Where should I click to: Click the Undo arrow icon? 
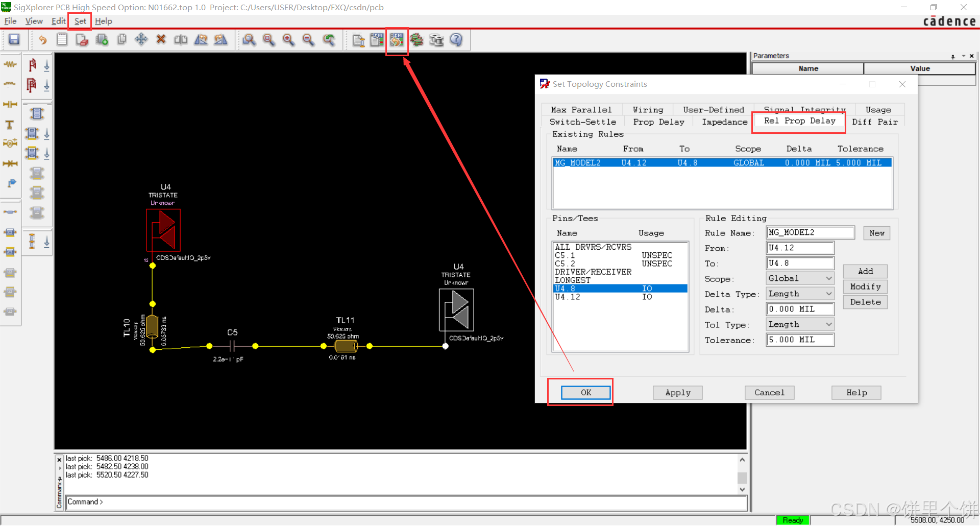click(42, 40)
